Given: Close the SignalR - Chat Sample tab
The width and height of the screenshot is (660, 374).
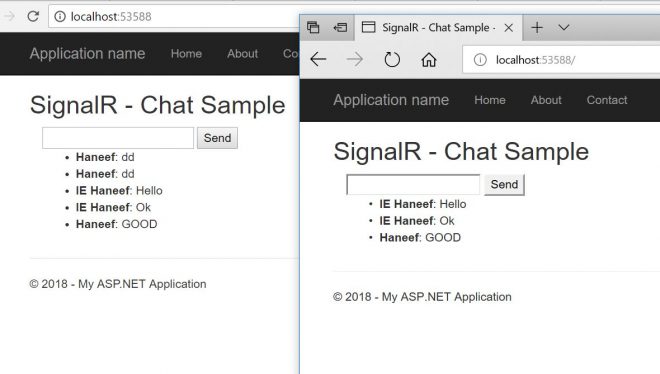Looking at the screenshot, I should [508, 28].
